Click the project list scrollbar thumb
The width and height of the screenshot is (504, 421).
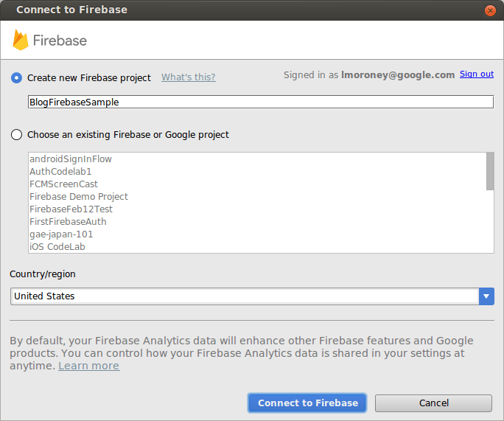[x=490, y=171]
